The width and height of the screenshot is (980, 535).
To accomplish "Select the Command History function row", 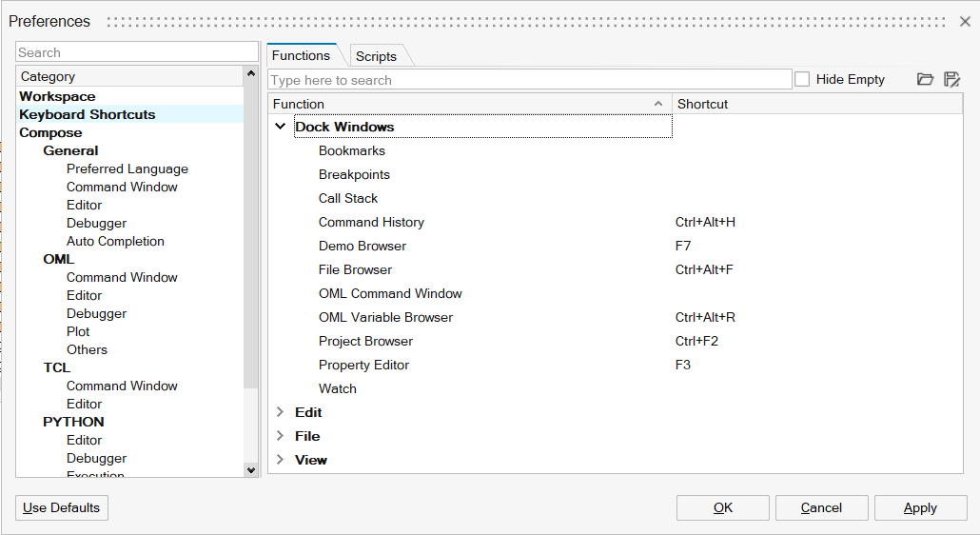I will point(371,222).
